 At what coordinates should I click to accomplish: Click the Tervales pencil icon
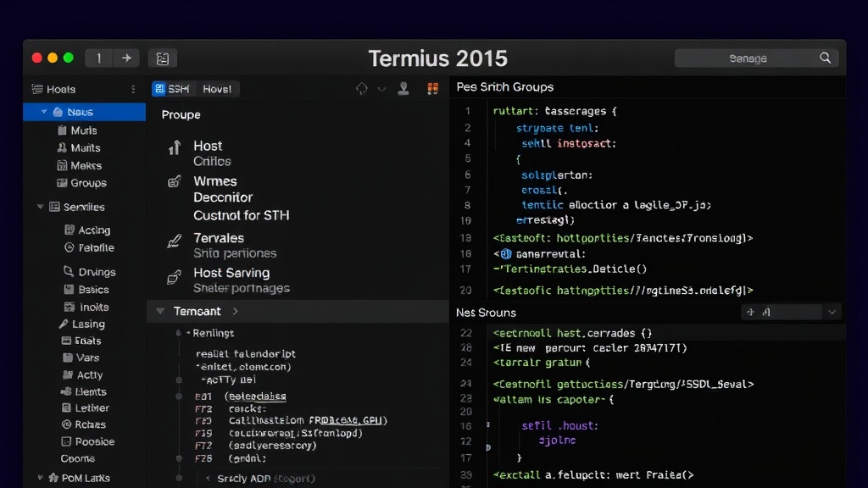coord(175,241)
